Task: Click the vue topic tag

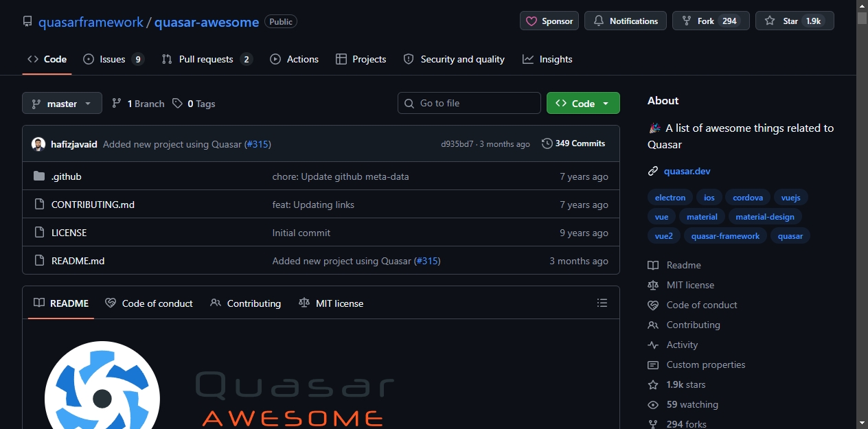Action: 661,217
